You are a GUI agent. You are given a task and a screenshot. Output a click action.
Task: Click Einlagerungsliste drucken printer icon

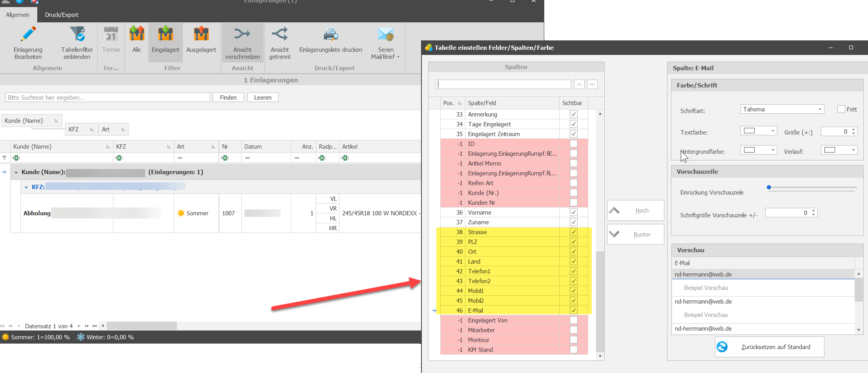click(331, 35)
